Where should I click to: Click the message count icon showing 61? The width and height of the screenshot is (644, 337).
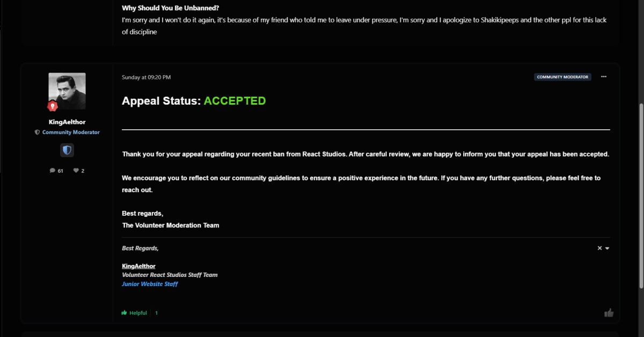click(x=53, y=171)
